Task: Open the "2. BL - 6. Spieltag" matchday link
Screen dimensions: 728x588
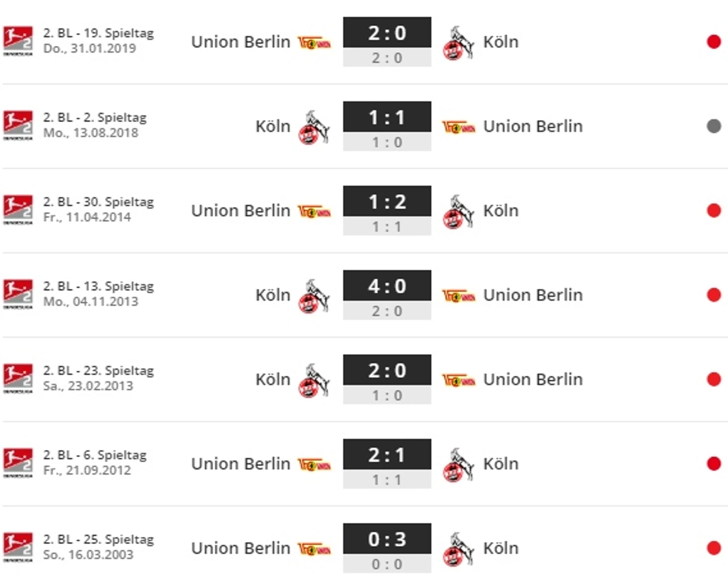Action: point(95,455)
